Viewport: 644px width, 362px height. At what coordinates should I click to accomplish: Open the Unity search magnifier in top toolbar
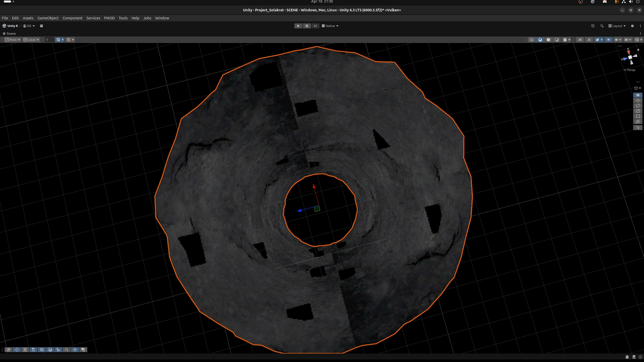pyautogui.click(x=602, y=26)
